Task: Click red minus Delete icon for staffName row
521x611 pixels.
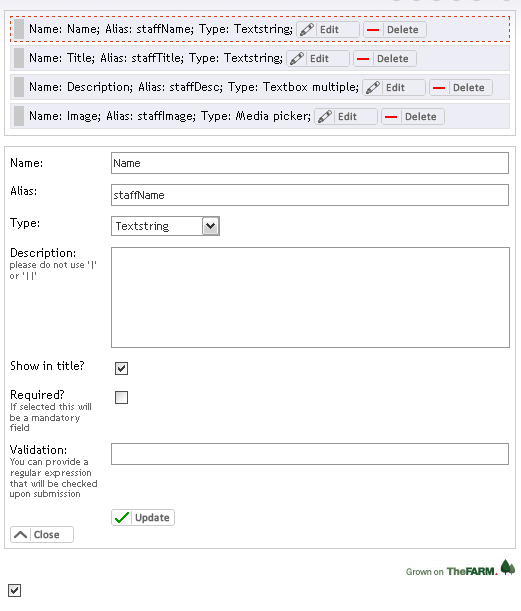Action: click(x=373, y=30)
